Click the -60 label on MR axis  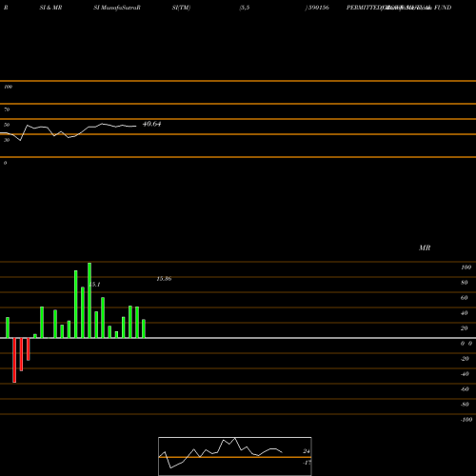coord(465,389)
